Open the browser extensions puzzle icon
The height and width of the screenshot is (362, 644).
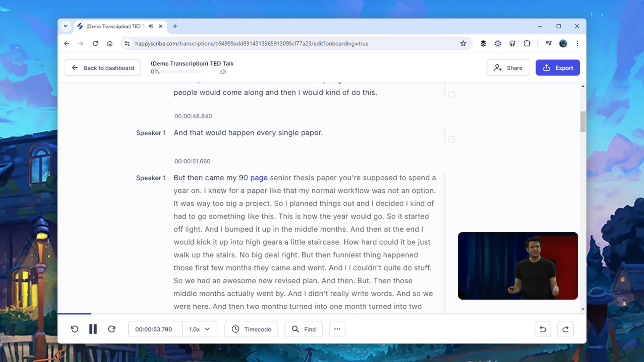527,44
